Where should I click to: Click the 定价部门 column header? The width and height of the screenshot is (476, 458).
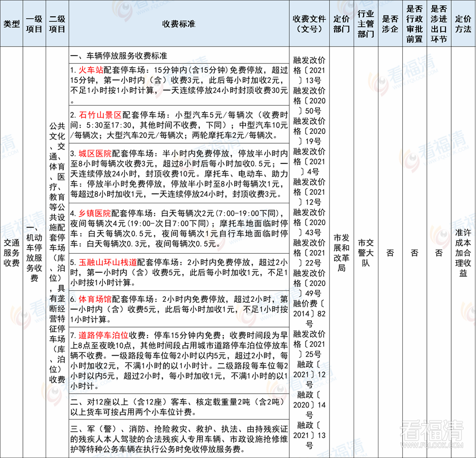tap(342, 24)
